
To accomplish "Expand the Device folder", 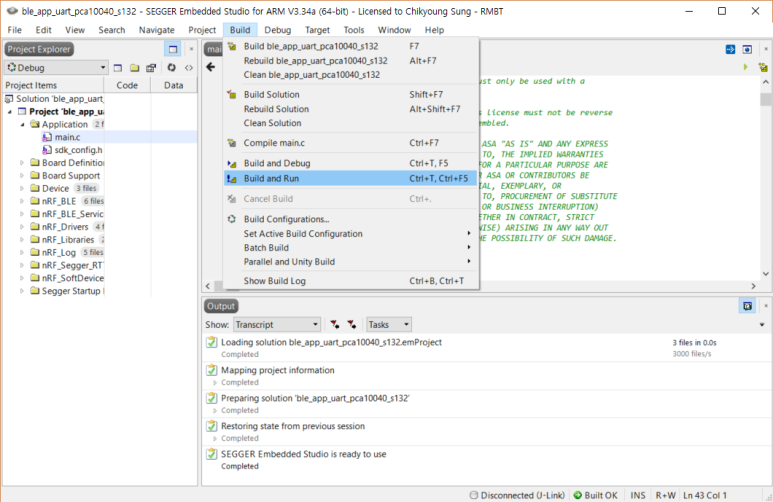I will pos(22,188).
